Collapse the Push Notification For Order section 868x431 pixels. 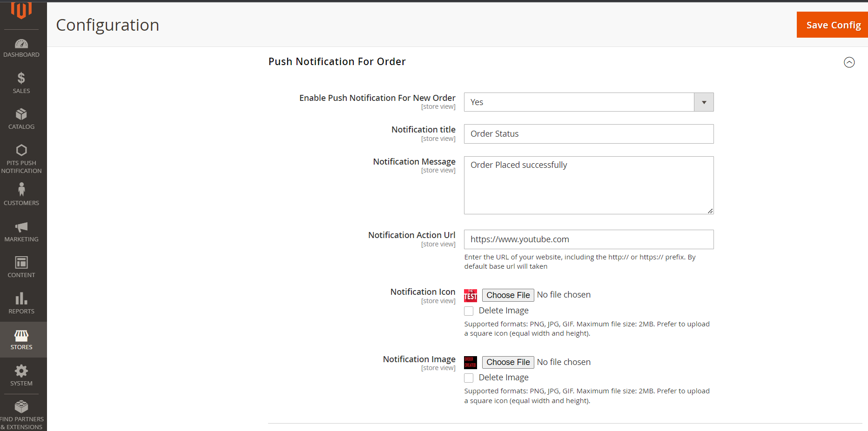click(849, 62)
